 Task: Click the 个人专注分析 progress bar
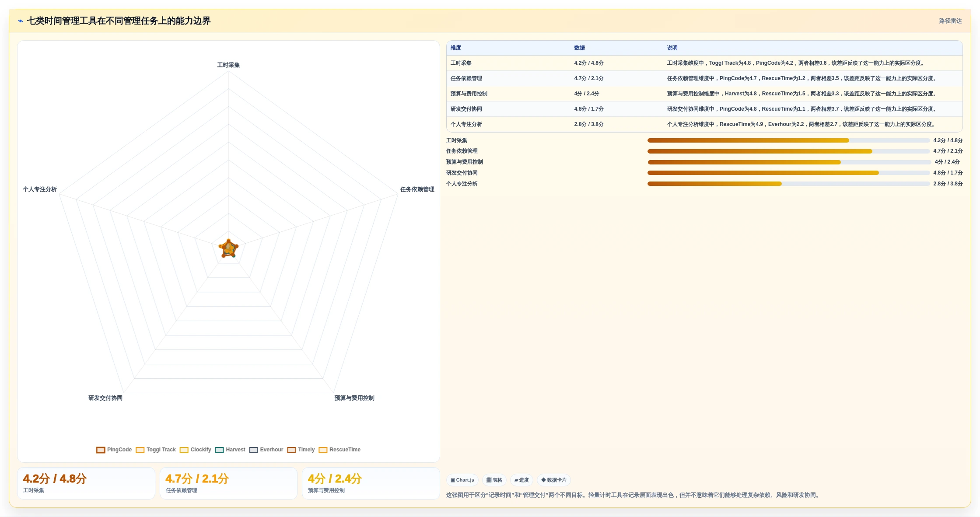click(x=788, y=184)
